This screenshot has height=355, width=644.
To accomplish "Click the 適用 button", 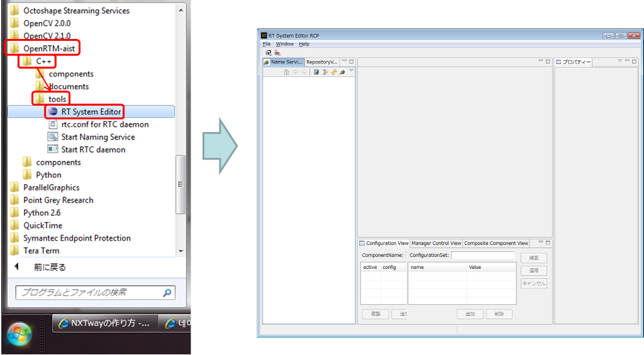I will [533, 270].
